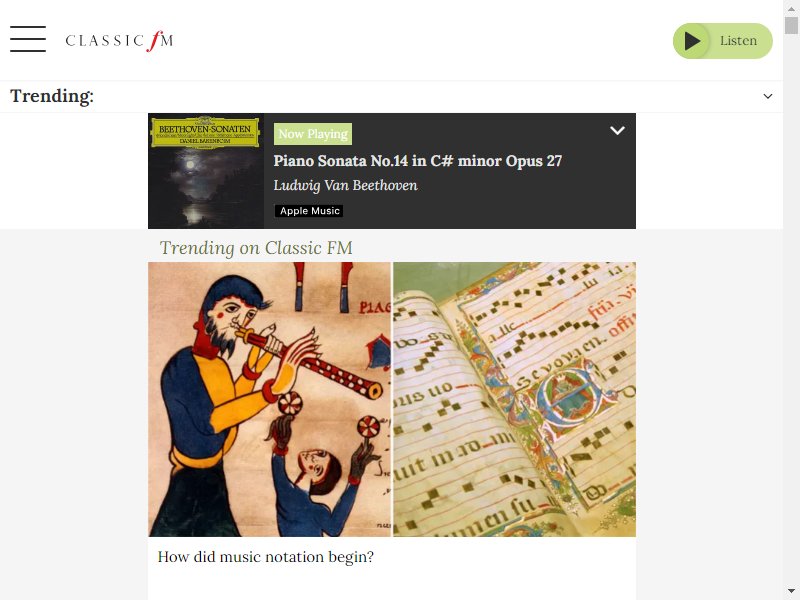Click the Now Playing badge
Viewport: 800px width, 600px height.
(x=313, y=134)
